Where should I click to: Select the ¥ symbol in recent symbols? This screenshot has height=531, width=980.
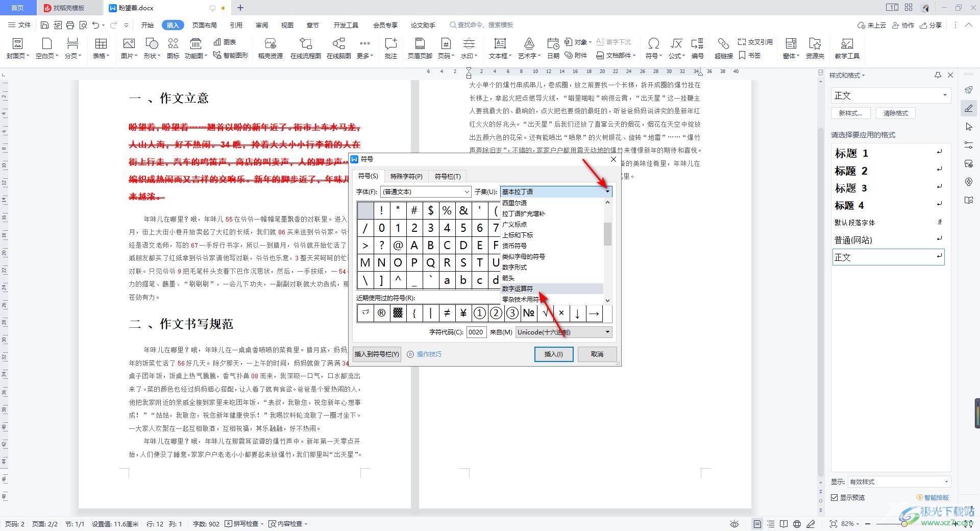[x=463, y=313]
